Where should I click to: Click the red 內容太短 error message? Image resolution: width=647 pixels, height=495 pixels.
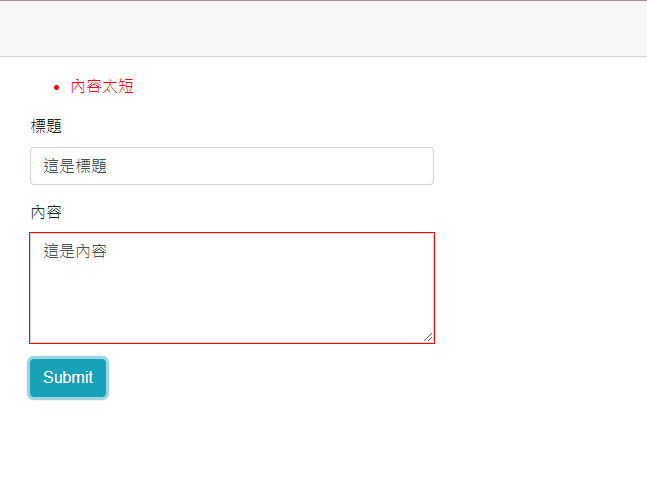point(102,87)
